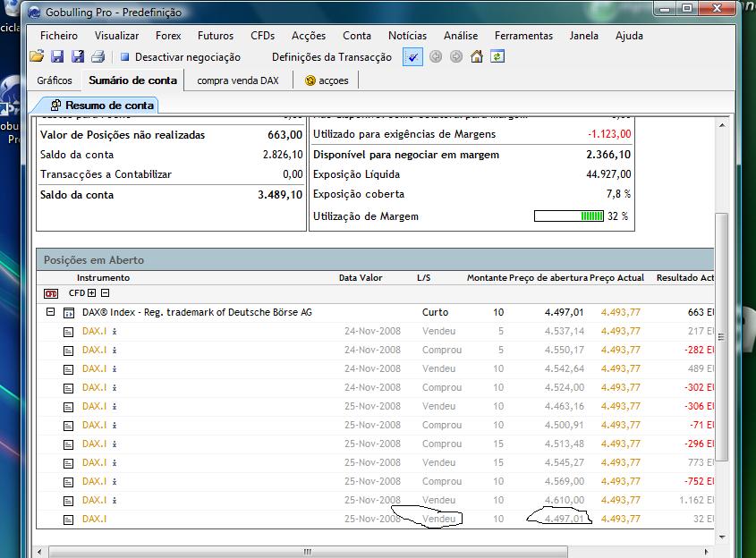Open the acçoes tab
Image resolution: width=756 pixels, height=558 pixels.
[x=327, y=80]
